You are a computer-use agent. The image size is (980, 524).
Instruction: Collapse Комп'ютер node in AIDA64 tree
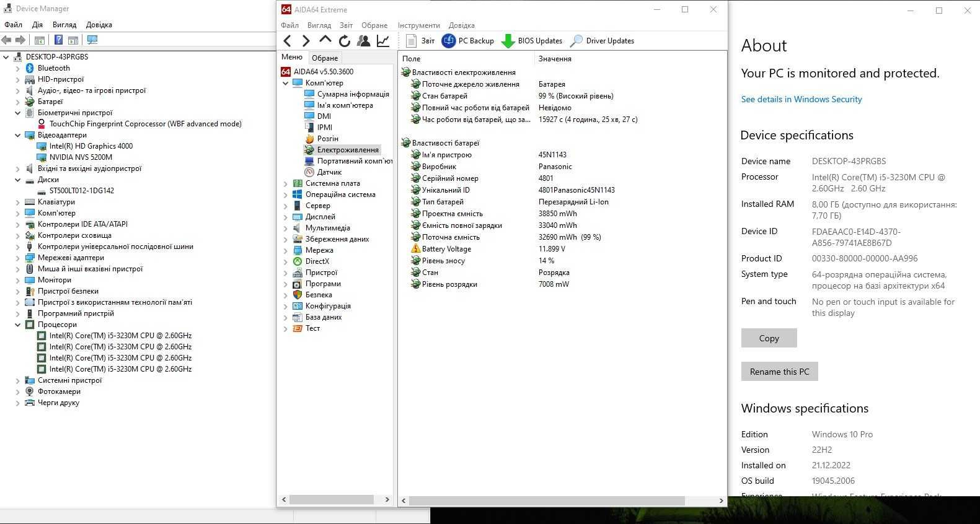(x=286, y=83)
